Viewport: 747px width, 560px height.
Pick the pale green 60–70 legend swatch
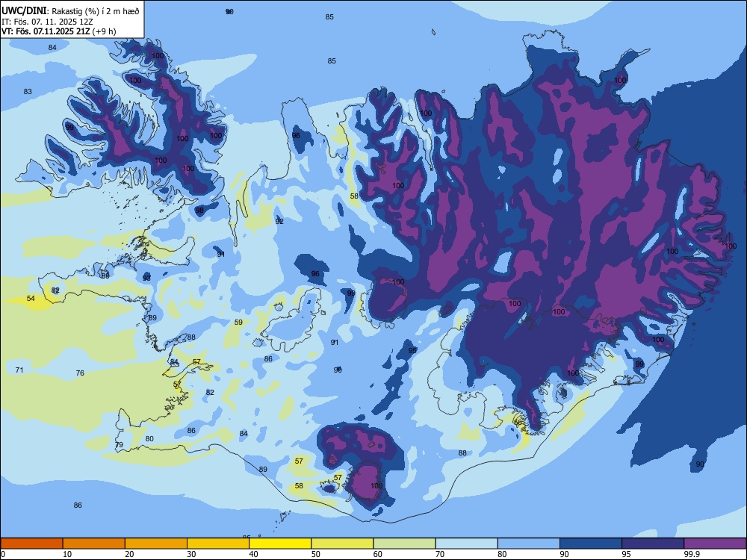tap(404, 544)
